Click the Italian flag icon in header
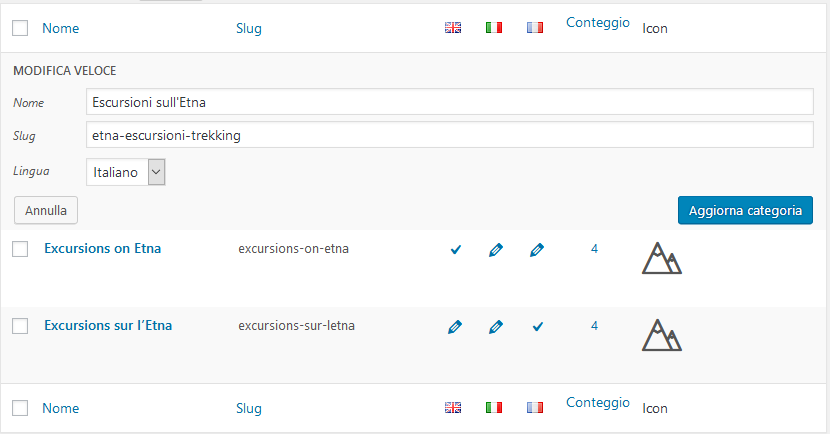This screenshot has width=830, height=434. pos(494,28)
